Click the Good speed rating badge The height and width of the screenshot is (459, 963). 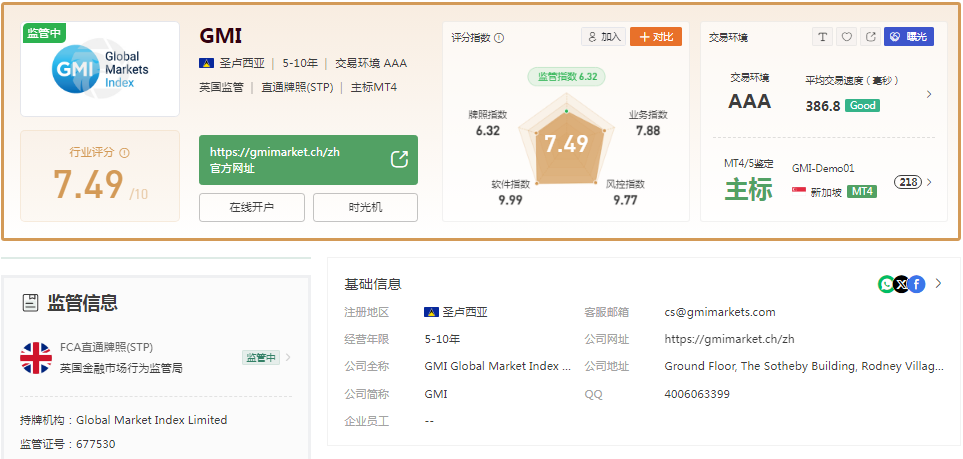(x=862, y=106)
